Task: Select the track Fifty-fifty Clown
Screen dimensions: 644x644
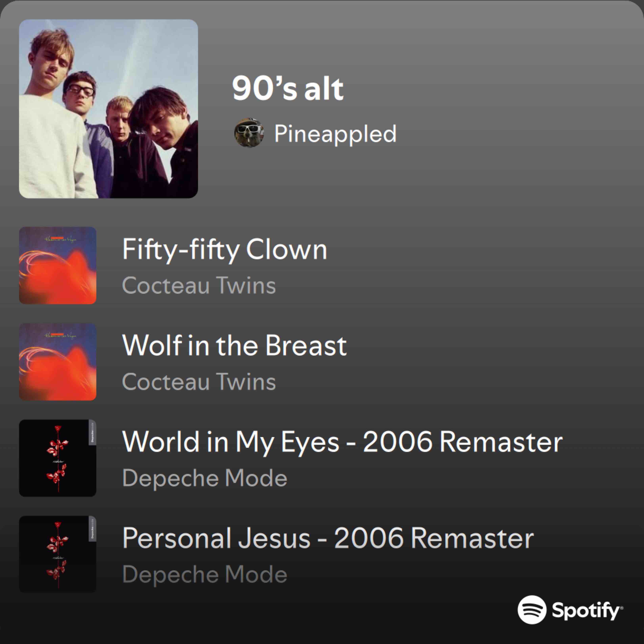Action: [225, 249]
